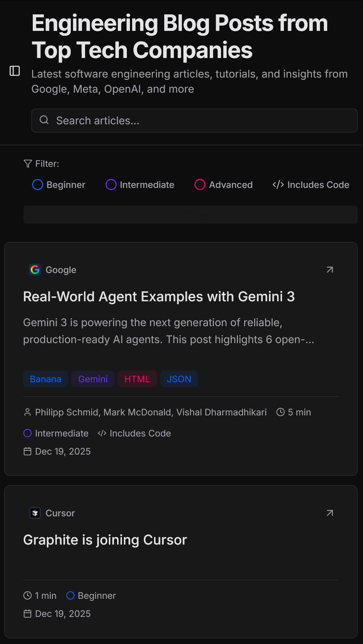Click the search magnifier icon

tap(44, 120)
